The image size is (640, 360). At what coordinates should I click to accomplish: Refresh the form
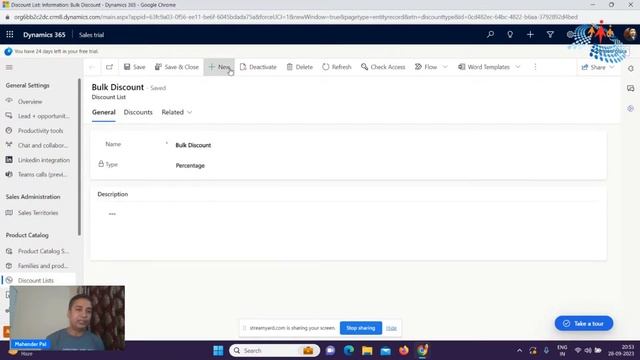coord(337,67)
